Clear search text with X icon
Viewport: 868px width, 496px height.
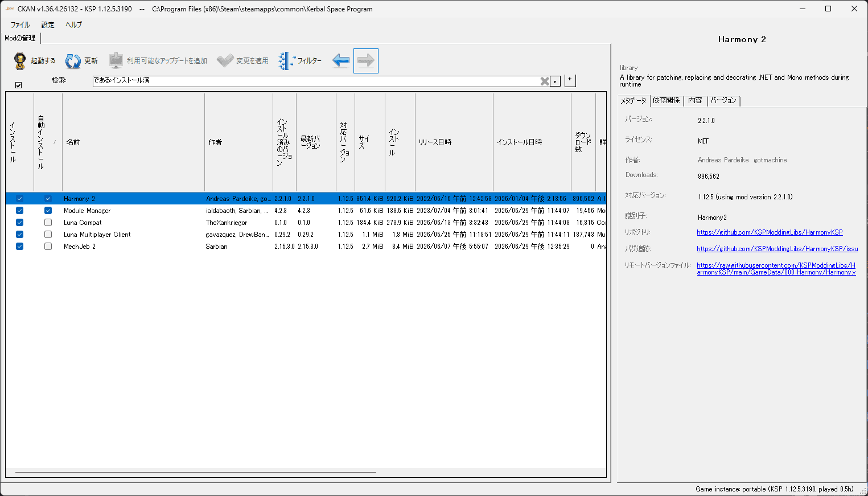[x=545, y=81]
